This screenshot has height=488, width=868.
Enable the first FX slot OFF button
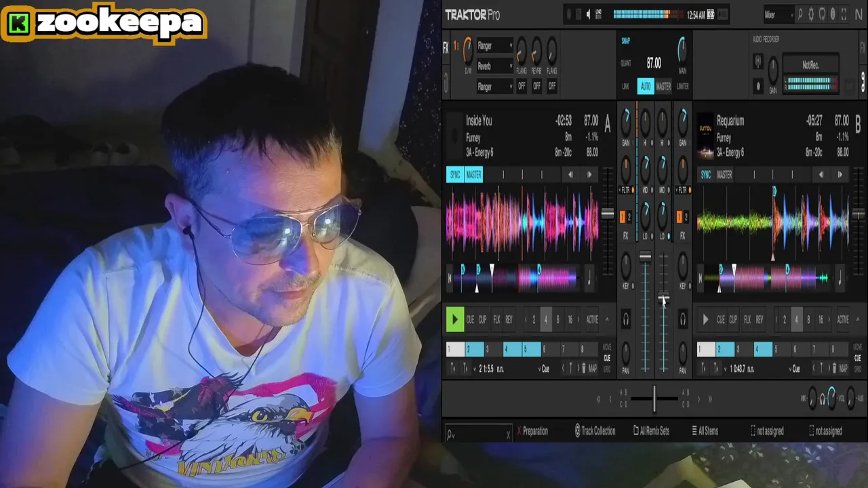coord(521,86)
